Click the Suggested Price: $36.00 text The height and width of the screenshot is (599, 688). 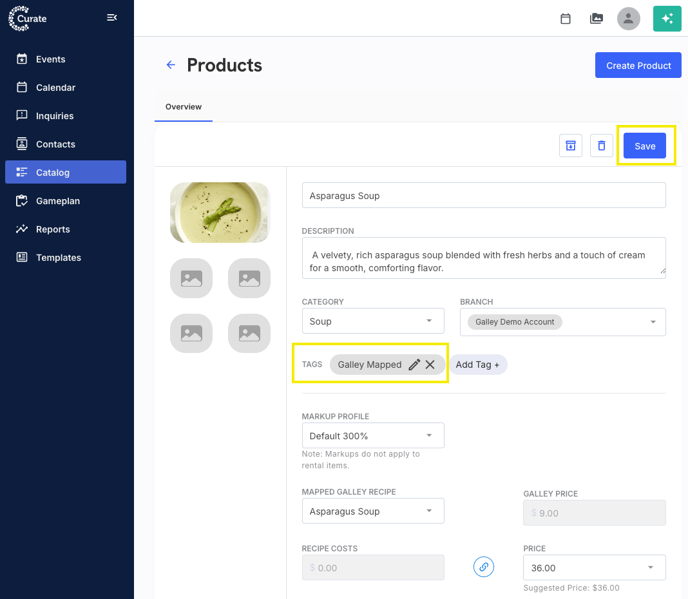571,588
